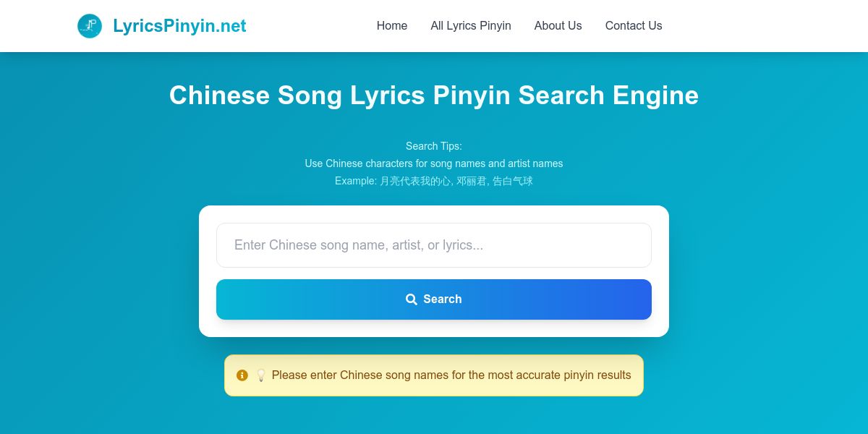Navigate to Contact Us
868x434 pixels.
633,26
